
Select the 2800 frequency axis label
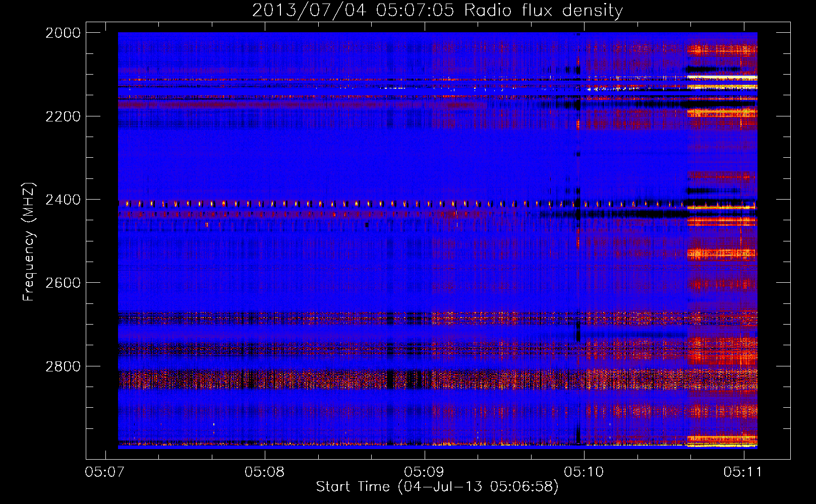pos(63,366)
